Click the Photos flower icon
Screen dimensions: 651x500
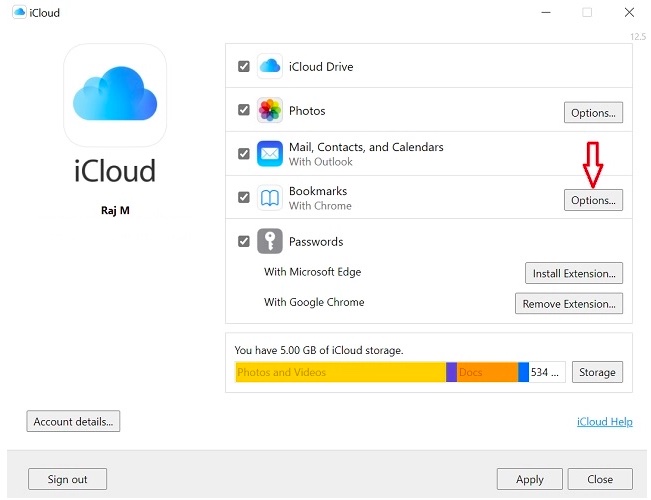click(270, 110)
